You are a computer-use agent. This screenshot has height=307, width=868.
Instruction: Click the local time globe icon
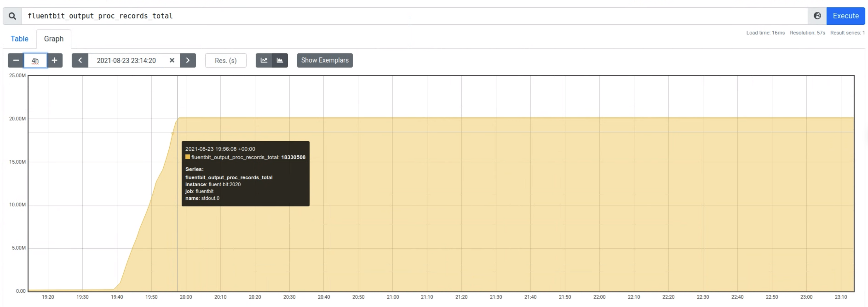coord(817,16)
